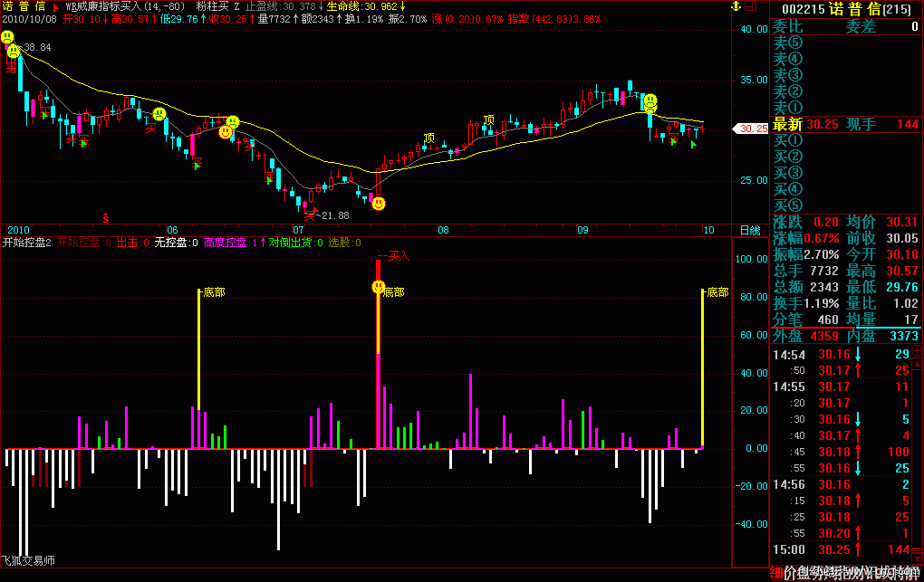Click the 涨幅 0.67% value
The width and height of the screenshot is (924, 582).
(822, 239)
